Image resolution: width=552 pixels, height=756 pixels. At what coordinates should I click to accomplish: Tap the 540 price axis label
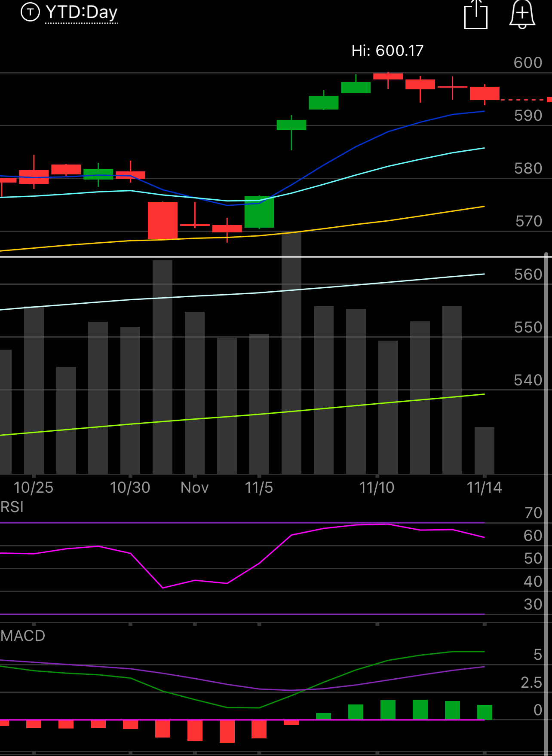pos(528,380)
